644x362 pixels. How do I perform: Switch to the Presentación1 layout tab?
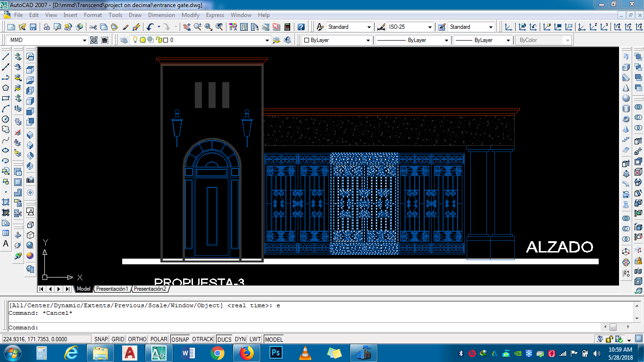pyautogui.click(x=112, y=289)
